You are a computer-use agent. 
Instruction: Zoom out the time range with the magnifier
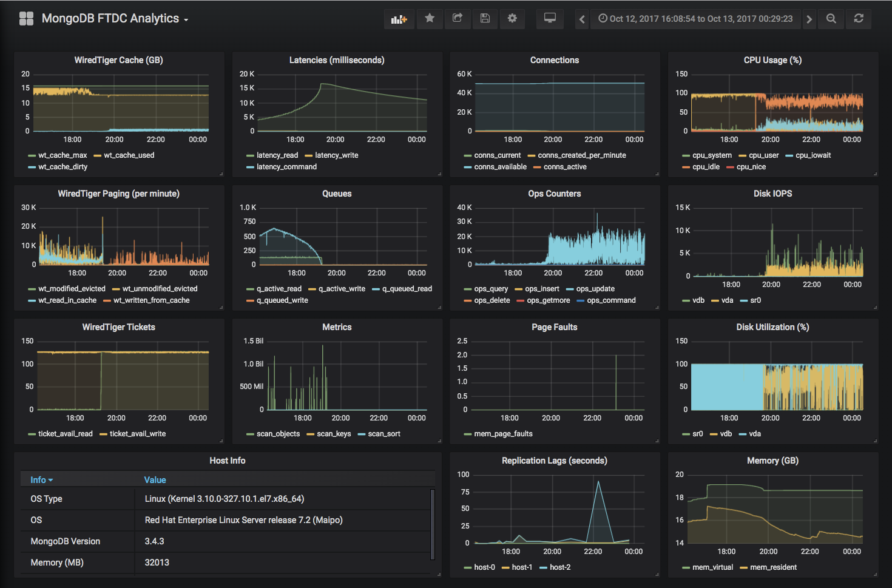[831, 18]
